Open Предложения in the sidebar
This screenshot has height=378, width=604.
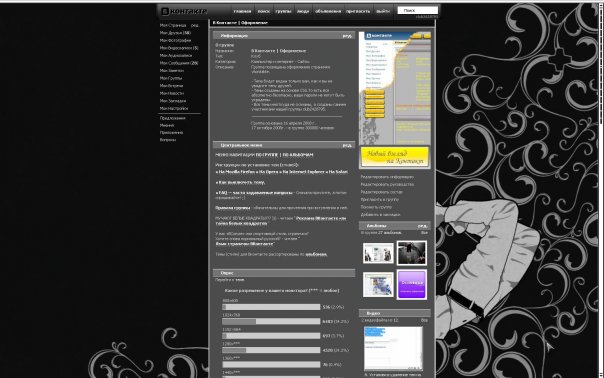point(173,118)
